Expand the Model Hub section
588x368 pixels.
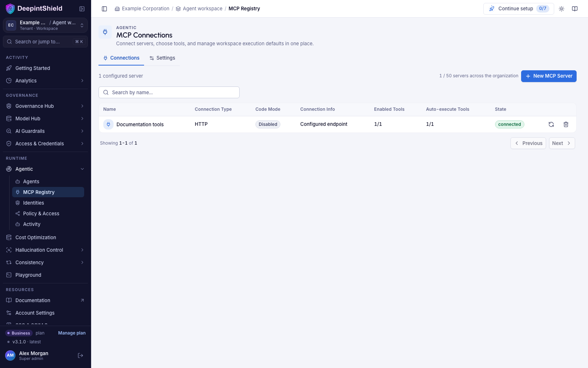46,118
